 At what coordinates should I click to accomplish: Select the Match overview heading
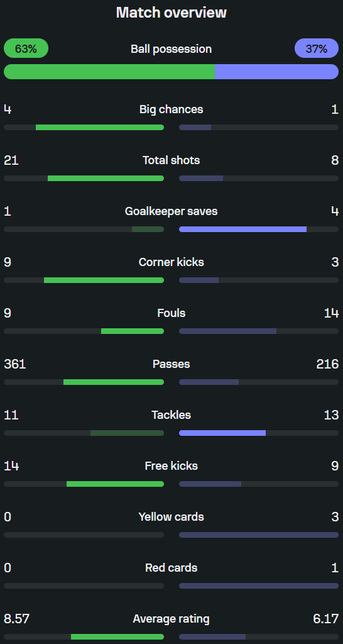point(171,13)
